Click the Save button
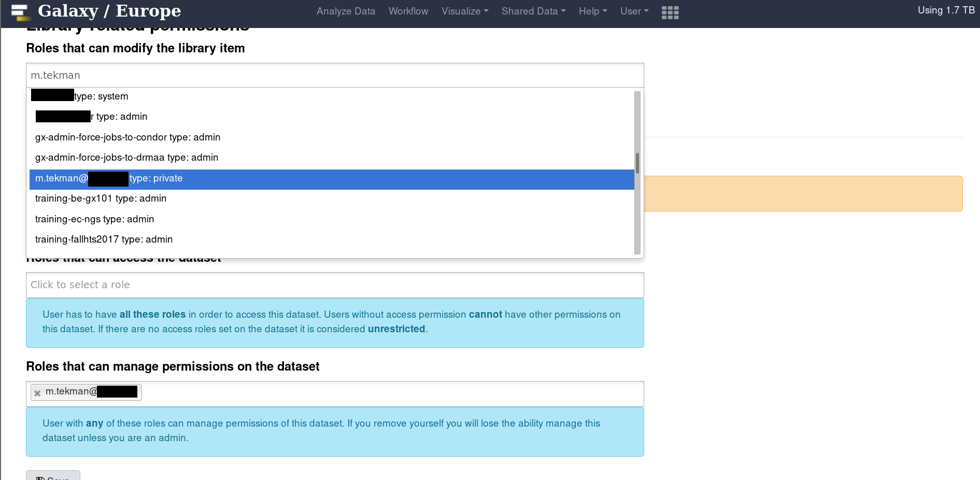The width and height of the screenshot is (980, 480). click(x=53, y=475)
